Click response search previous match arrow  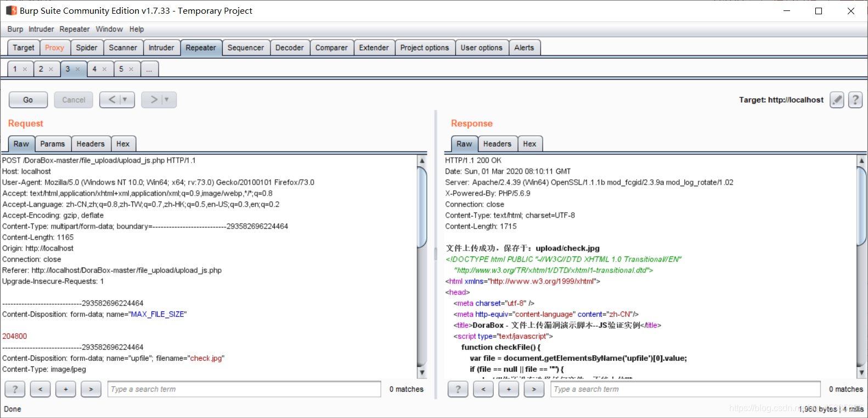pos(483,389)
